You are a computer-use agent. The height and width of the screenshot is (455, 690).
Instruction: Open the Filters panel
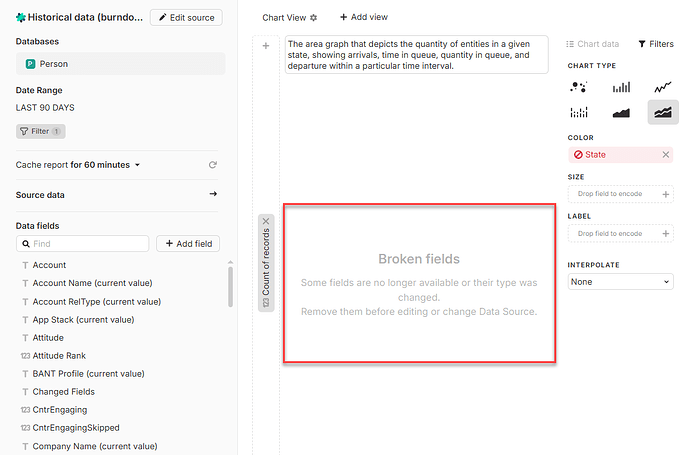click(656, 44)
